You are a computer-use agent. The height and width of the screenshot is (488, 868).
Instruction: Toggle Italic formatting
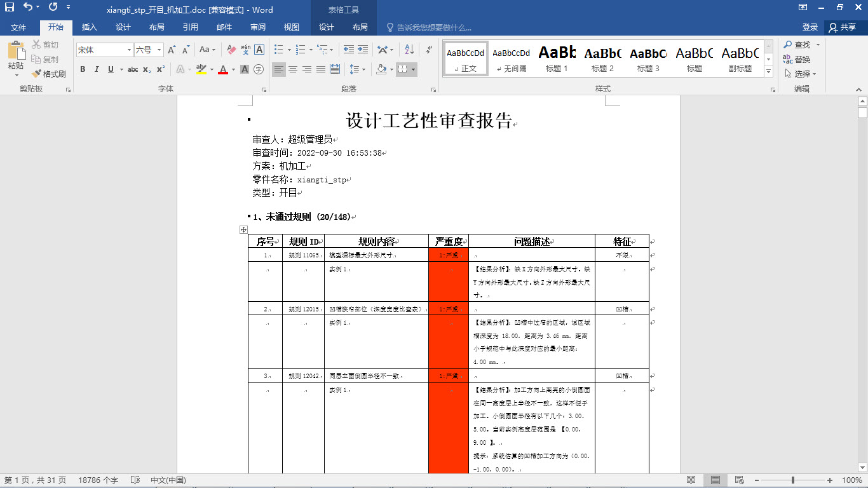97,70
